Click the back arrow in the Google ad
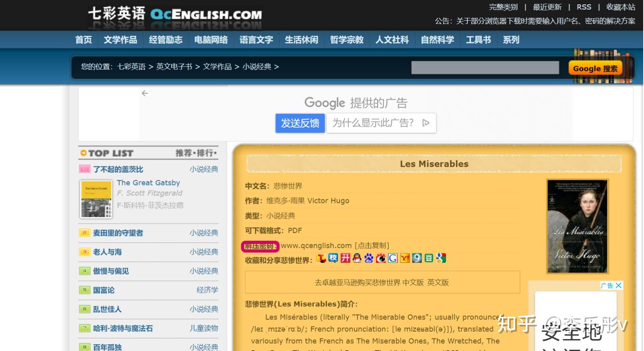Image resolution: width=644 pixels, height=351 pixels. (145, 93)
